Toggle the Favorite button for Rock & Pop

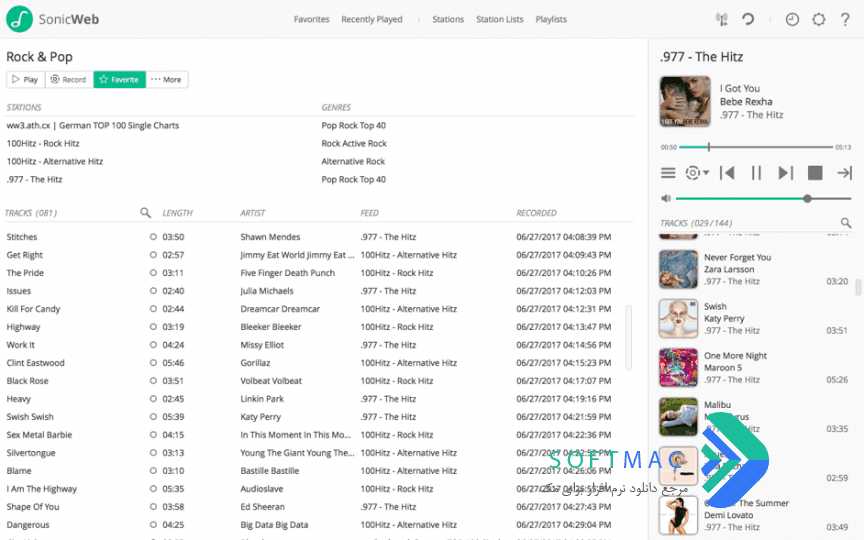(120, 79)
